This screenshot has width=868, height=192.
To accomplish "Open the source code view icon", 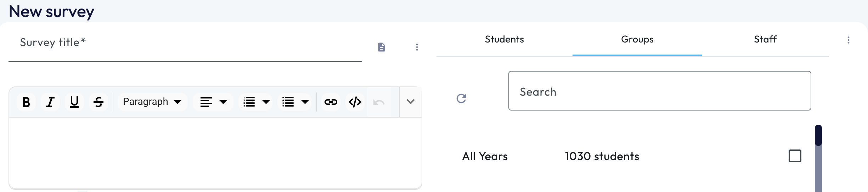I will (355, 102).
